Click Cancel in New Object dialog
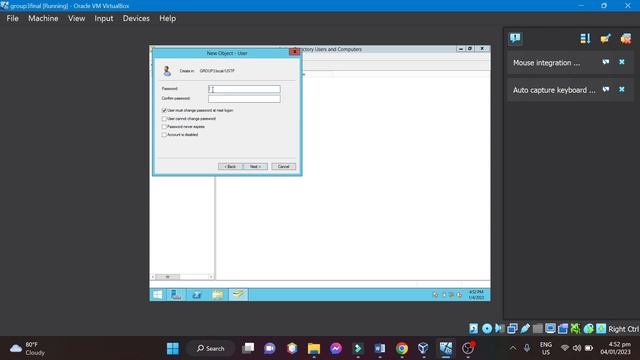Viewport: 640px width, 360px height. pos(283,167)
